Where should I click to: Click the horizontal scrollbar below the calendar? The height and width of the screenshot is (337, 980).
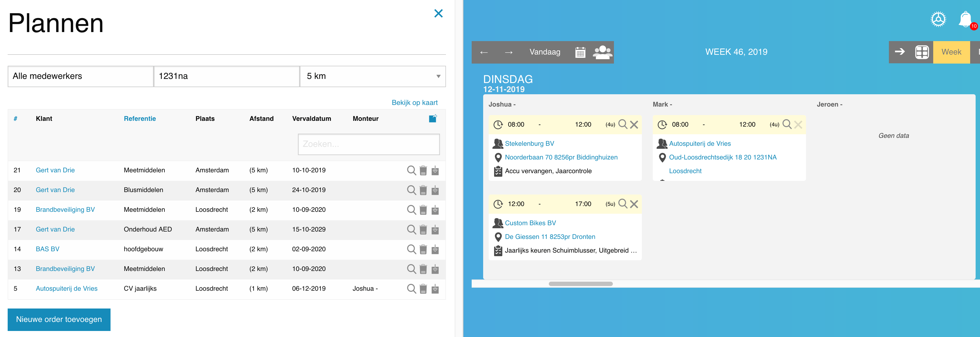[x=580, y=284]
